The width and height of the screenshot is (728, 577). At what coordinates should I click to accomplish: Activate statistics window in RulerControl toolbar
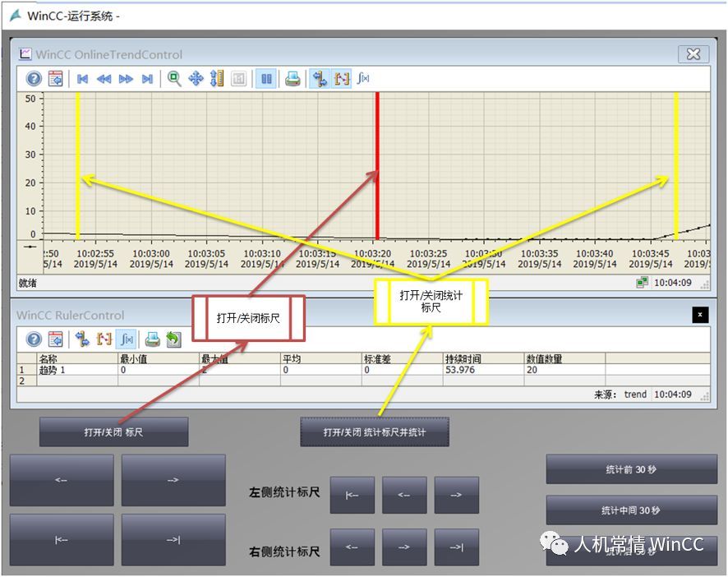pyautogui.click(x=127, y=339)
